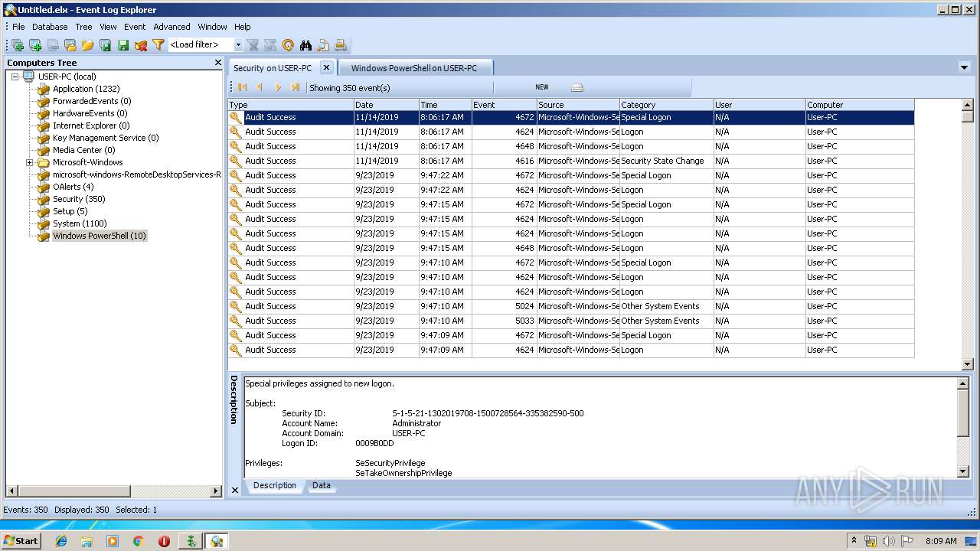This screenshot has width=980, height=551.
Task: Click the Computers Tree horizontal scrollbar
Action: click(113, 491)
